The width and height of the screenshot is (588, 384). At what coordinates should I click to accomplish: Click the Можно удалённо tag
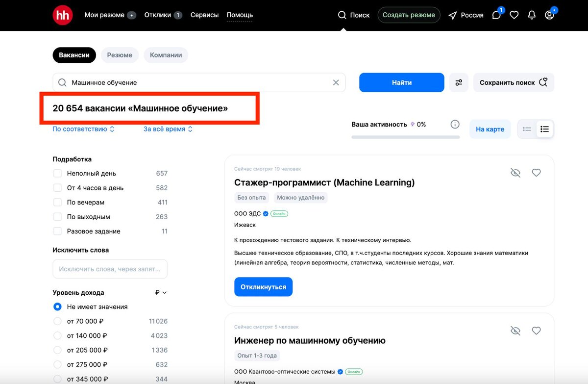(x=300, y=198)
